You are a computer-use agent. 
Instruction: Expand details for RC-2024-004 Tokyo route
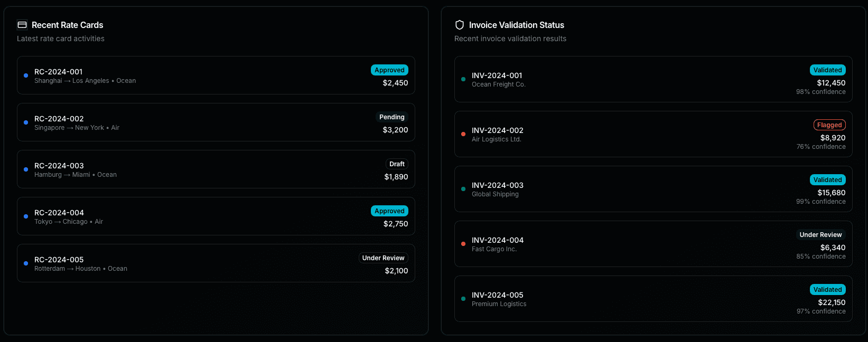click(216, 216)
